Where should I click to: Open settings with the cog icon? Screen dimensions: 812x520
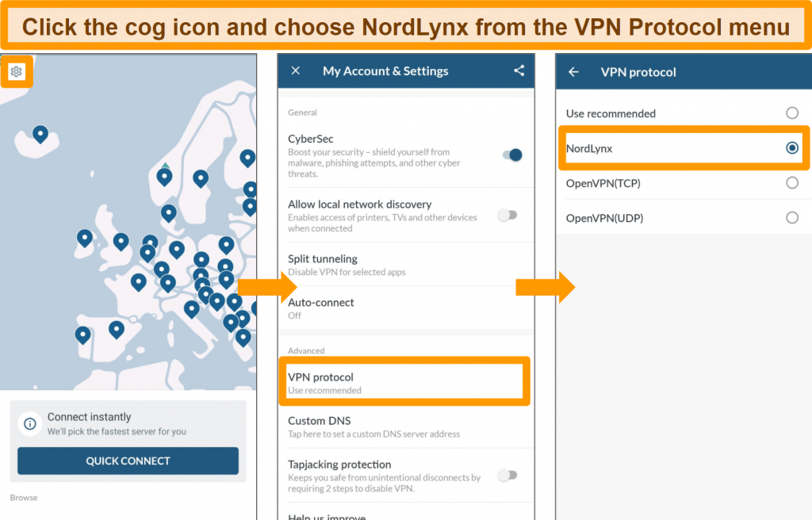[x=17, y=71]
